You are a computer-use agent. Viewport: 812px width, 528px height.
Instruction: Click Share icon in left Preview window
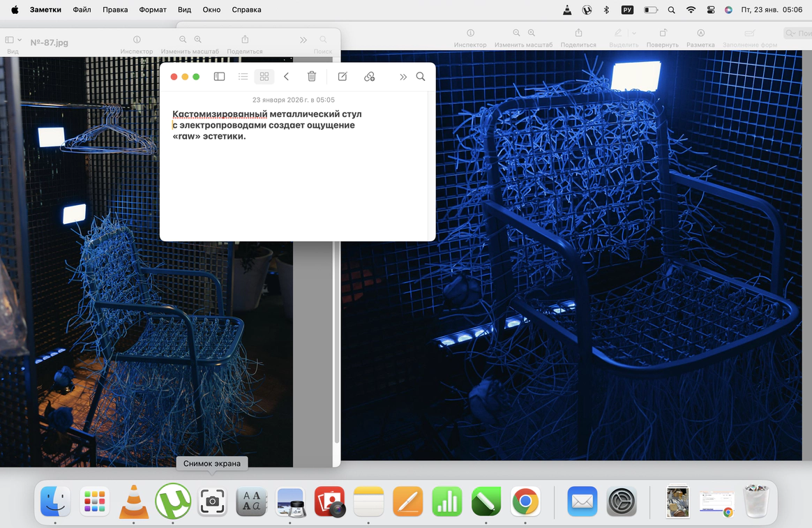point(245,40)
